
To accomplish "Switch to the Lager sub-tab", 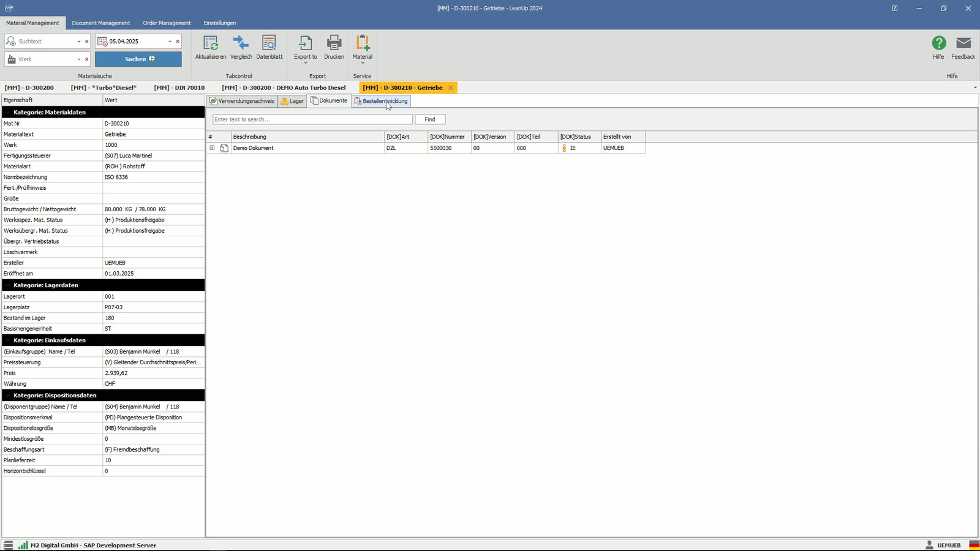I will 292,101.
